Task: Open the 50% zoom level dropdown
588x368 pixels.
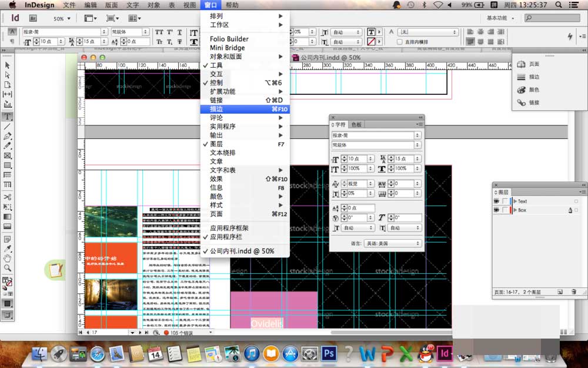Action: click(x=62, y=19)
